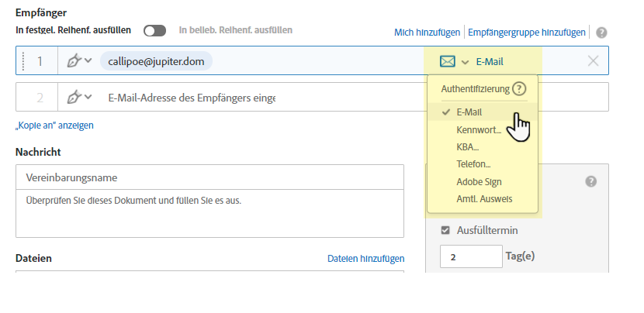Click the envelope authentication icon
644x313 pixels.
(447, 61)
